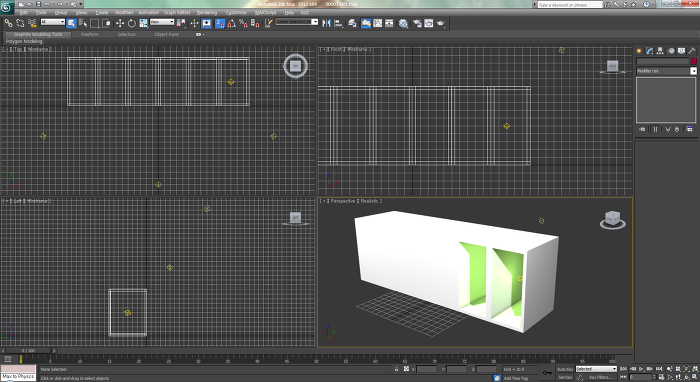700x382 pixels.
Task: Open the reference coordinate system dropdown
Action: coord(162,22)
